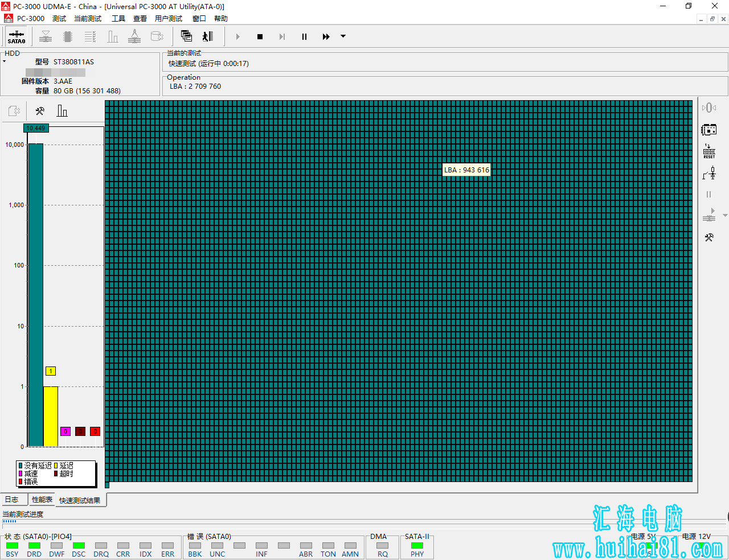This screenshot has width=729, height=560.
Task: Click the red error count box
Action: click(x=95, y=431)
